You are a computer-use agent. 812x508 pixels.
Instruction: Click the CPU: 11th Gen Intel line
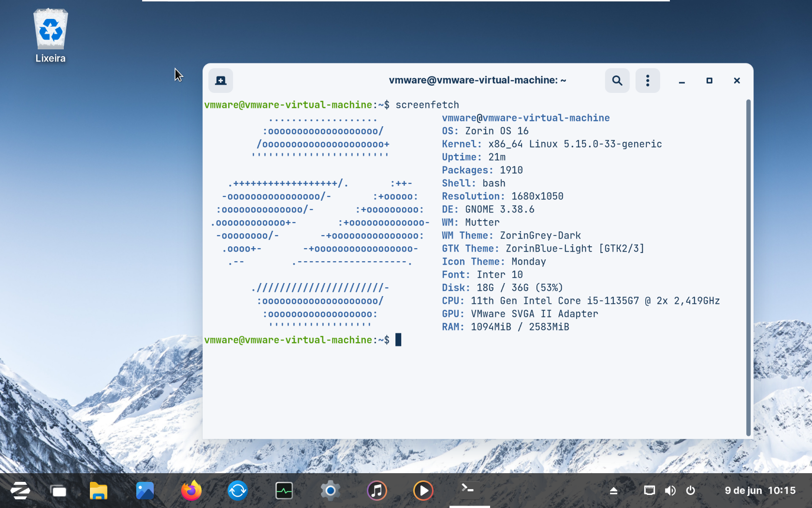point(581,301)
